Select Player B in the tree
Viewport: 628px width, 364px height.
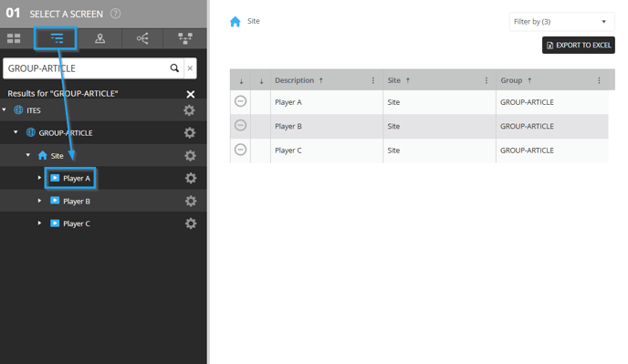pyautogui.click(x=77, y=201)
